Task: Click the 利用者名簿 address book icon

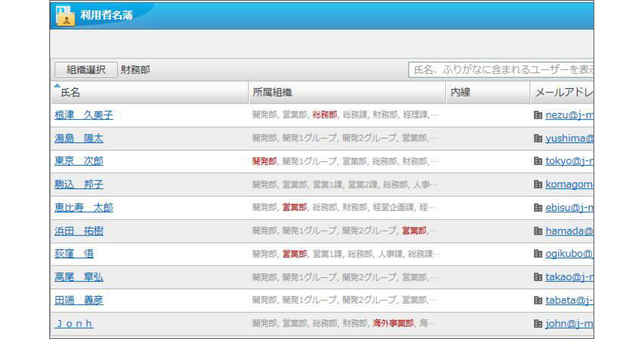Action: [65, 16]
